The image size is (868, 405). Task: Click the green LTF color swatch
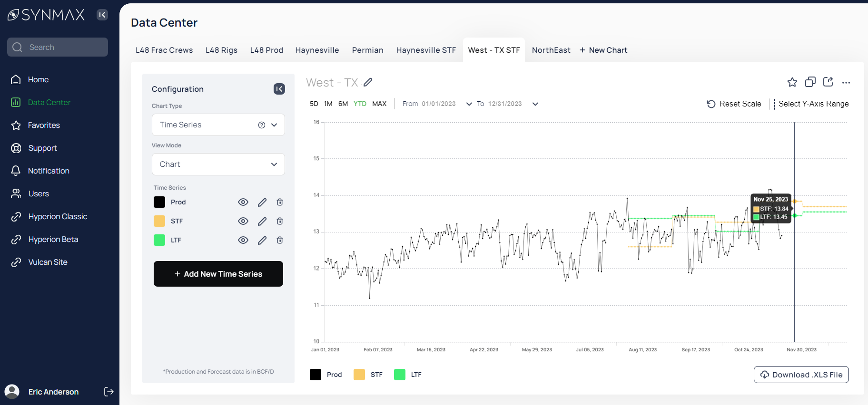point(159,240)
